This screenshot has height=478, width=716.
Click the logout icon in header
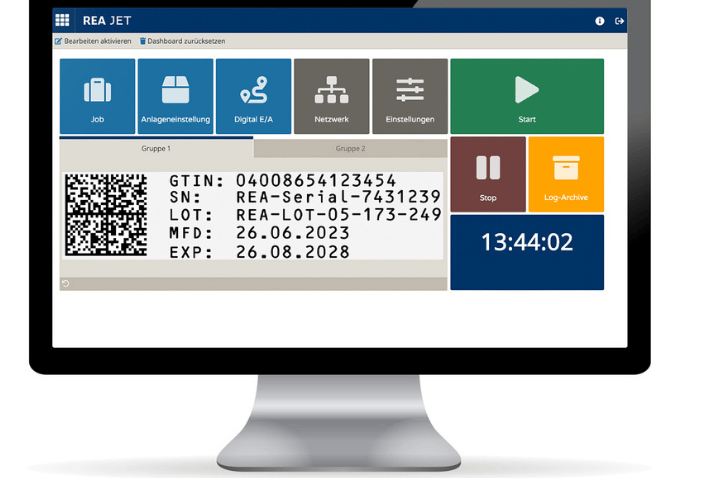point(619,21)
